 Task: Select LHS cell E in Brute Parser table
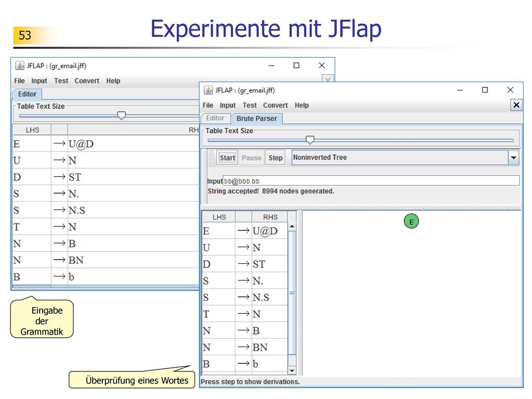219,231
